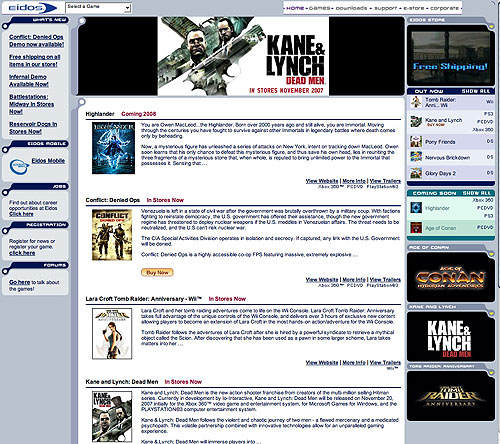The image size is (500, 444).
Task: Click the Eidos Mobile round logo icon
Action: click(19, 166)
